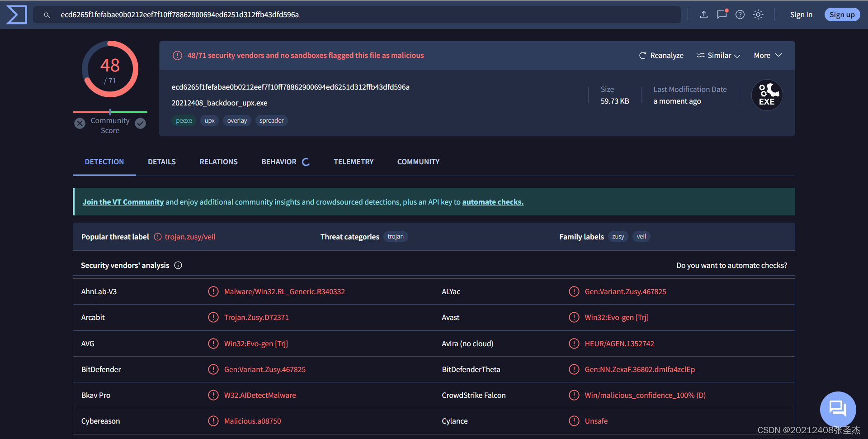
Task: Click the 48/71 detection score gauge
Action: coord(110,69)
